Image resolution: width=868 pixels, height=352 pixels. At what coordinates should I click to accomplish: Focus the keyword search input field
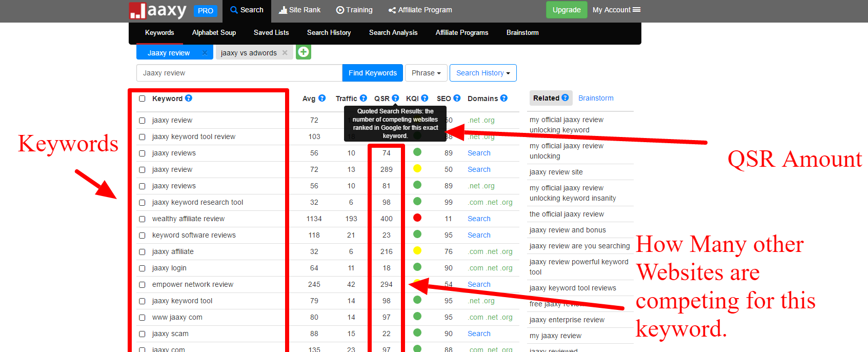point(239,73)
